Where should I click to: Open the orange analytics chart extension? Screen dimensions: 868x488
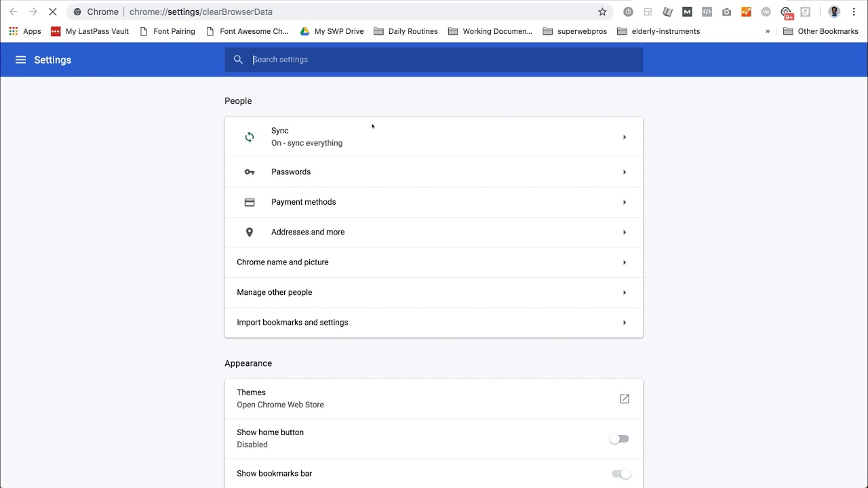pos(746,12)
